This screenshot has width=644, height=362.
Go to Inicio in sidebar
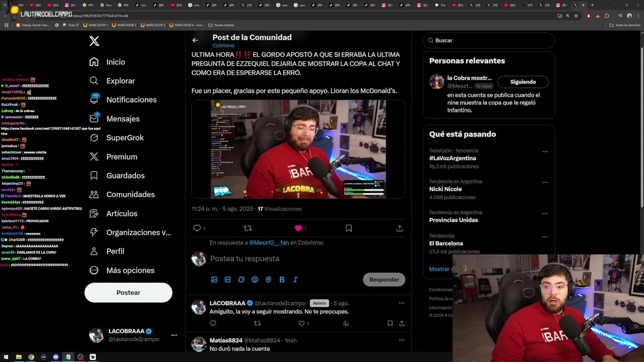tap(107, 62)
